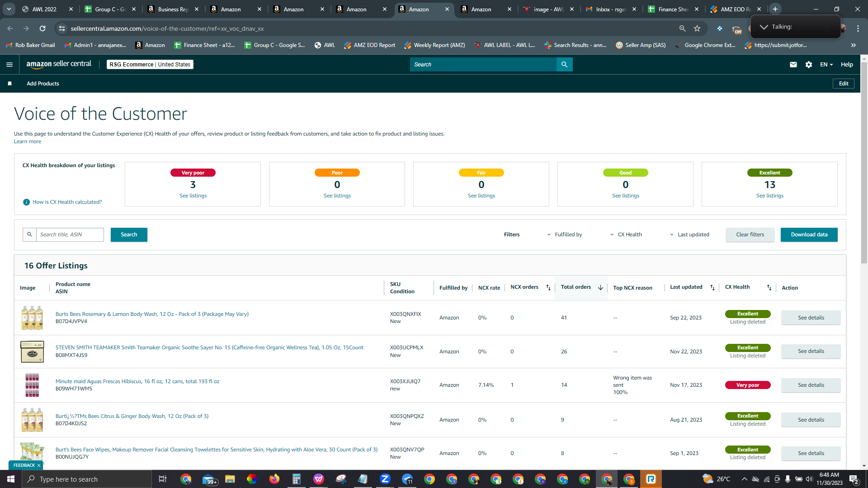
Task: Switch to the Finance Sheet browser tab
Action: 673,9
